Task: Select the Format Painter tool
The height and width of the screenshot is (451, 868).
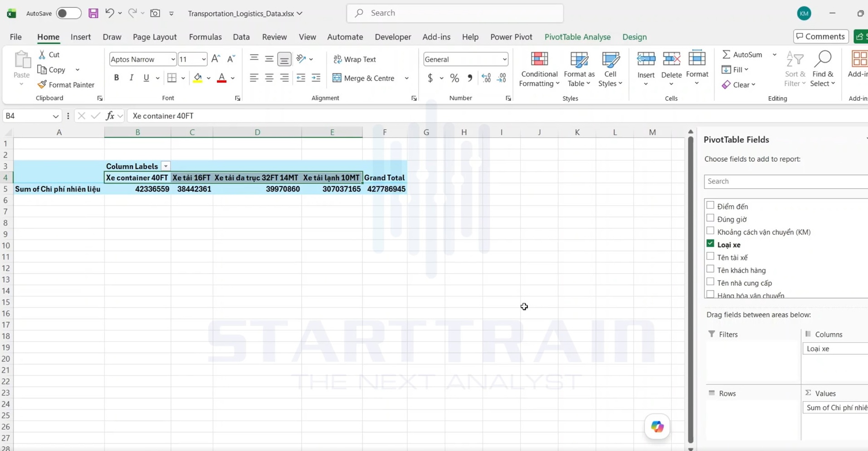Action: point(66,85)
